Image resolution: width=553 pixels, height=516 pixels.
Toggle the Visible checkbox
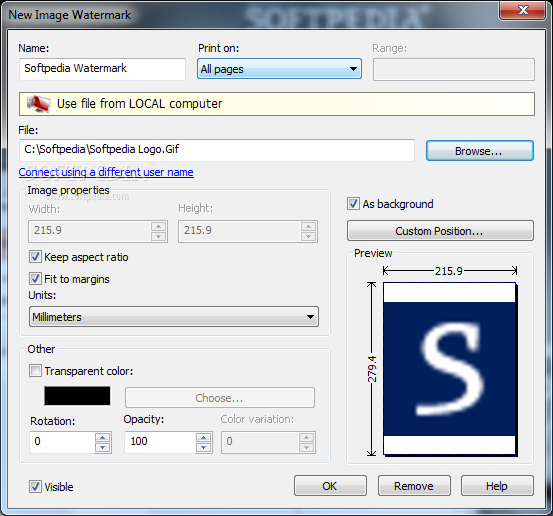35,487
